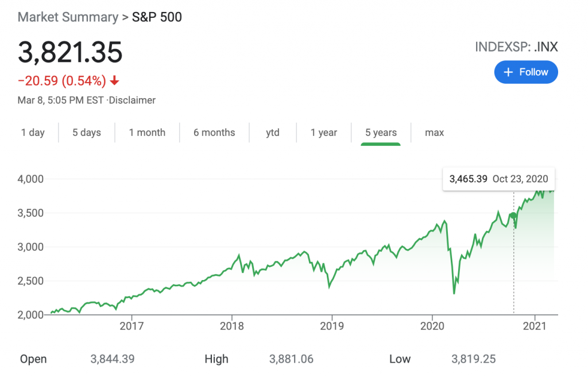Select the 1 month range tab
Viewport: 588px width, 377px height.
pos(147,133)
